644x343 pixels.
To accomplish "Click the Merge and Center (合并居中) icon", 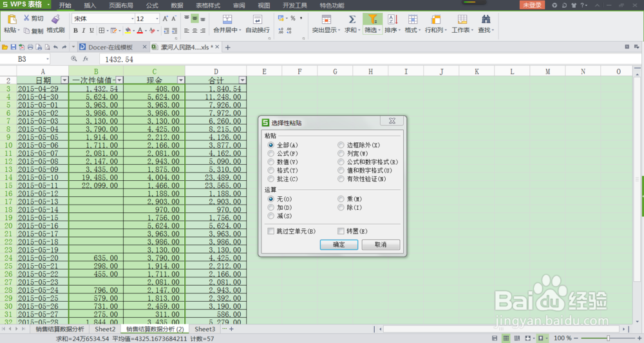I will coord(227,20).
